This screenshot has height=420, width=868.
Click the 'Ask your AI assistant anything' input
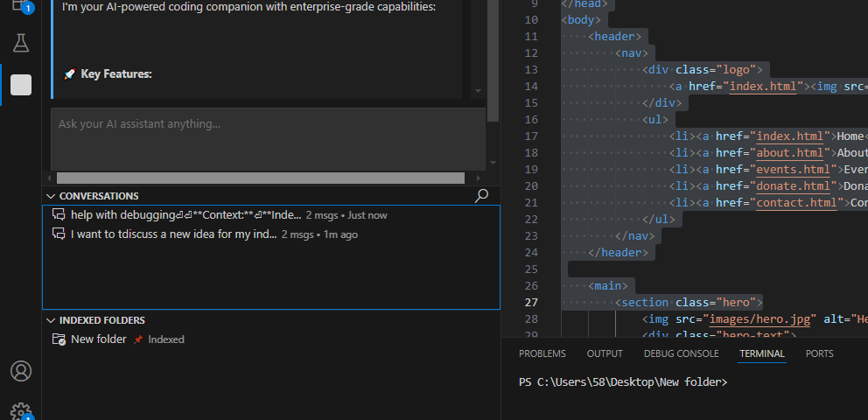(267, 138)
